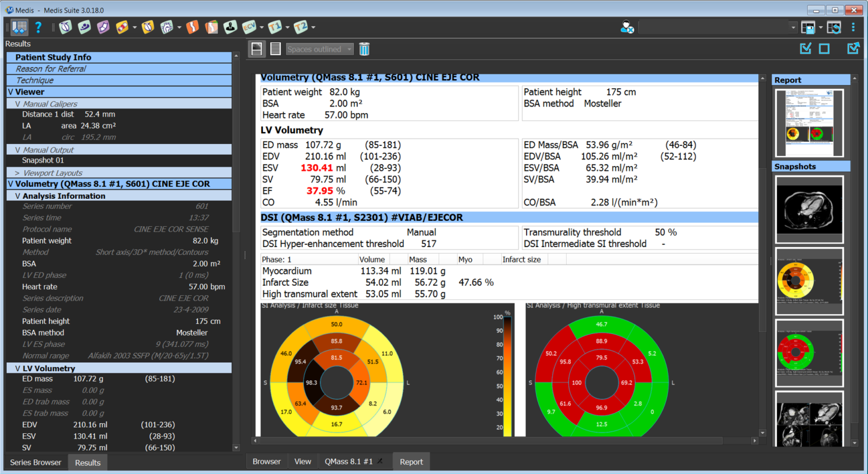Viewport: 868px width, 474px height.
Task: Switch to the Series Browser tab
Action: 36,462
